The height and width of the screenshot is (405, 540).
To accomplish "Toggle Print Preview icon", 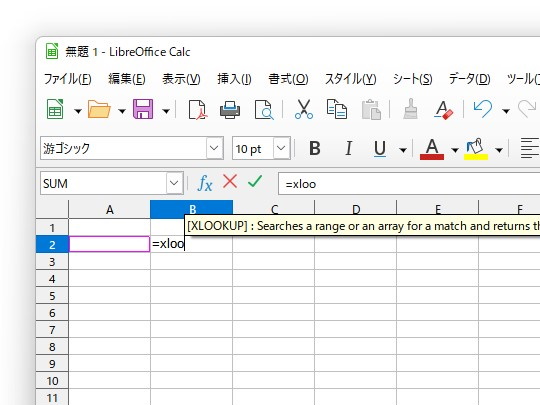I will tap(264, 110).
